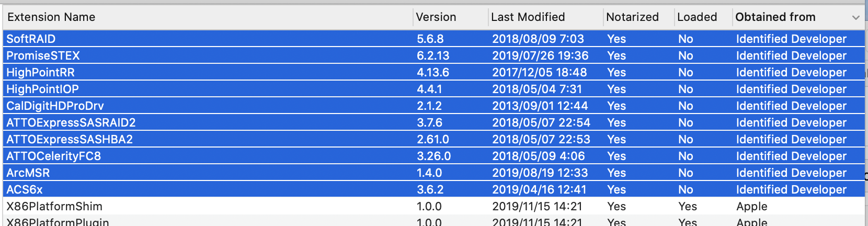Click version 3.6.2 of ACS6x

pyautogui.click(x=430, y=189)
